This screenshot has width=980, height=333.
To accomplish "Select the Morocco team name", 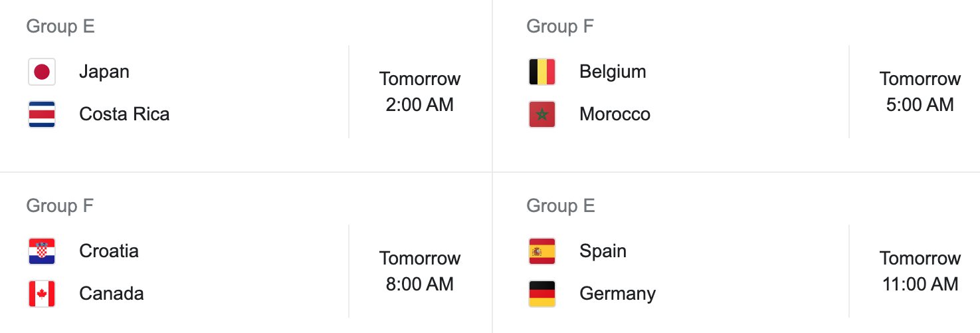I will click(615, 114).
